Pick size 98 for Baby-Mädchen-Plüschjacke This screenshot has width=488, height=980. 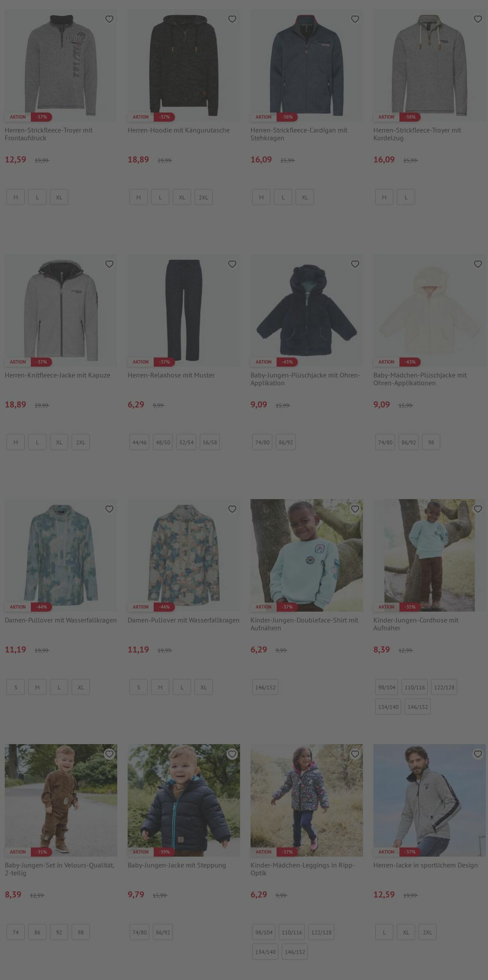tap(431, 442)
